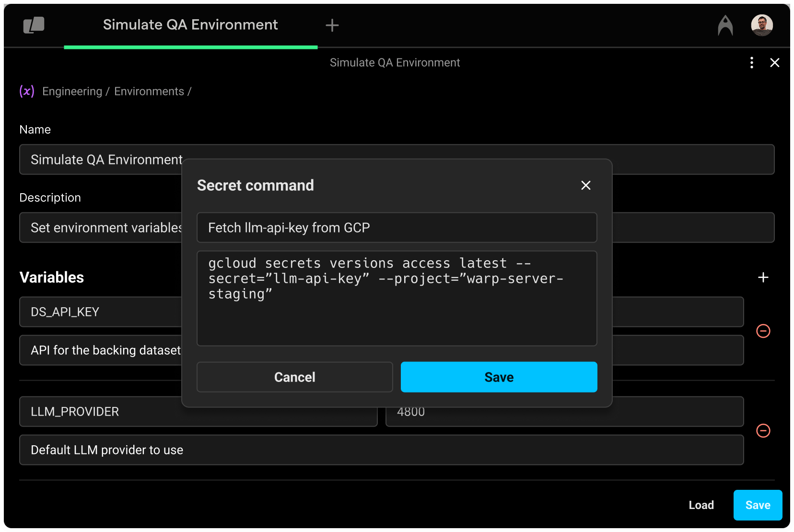
Task: Click the Warp Drive icon in top-left
Action: pos(34,25)
